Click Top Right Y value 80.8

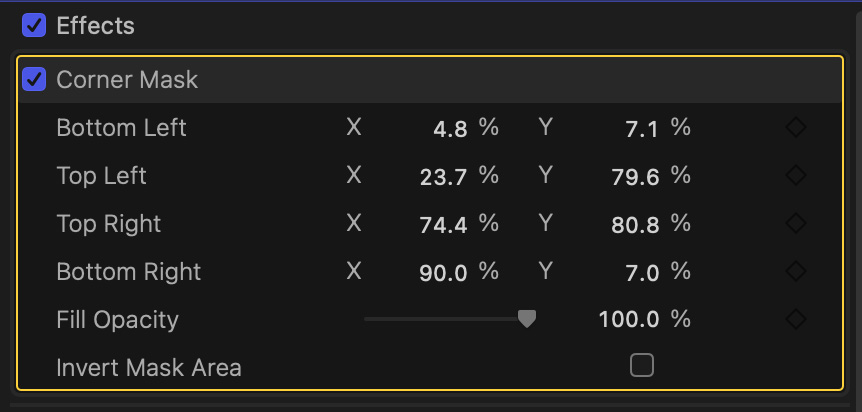tap(635, 225)
